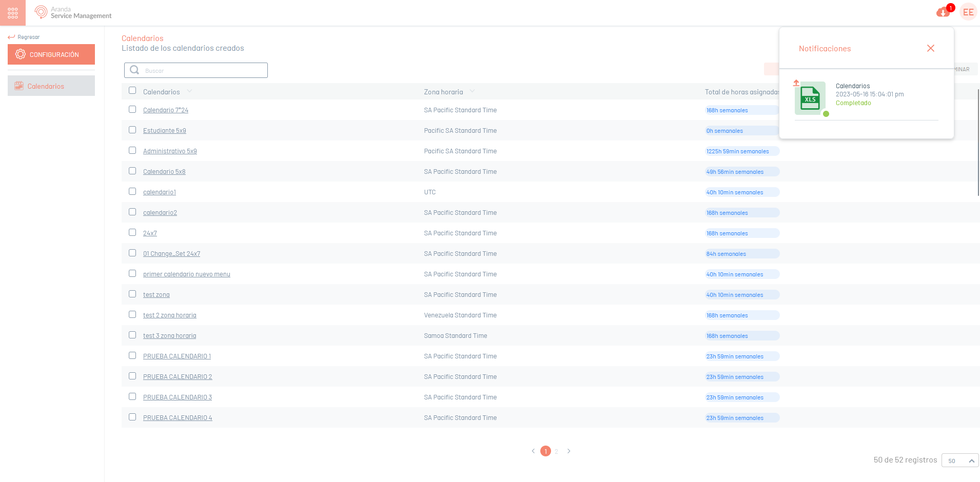Select the PRUEBA CALENDARIO 4 checkbox

(132, 417)
